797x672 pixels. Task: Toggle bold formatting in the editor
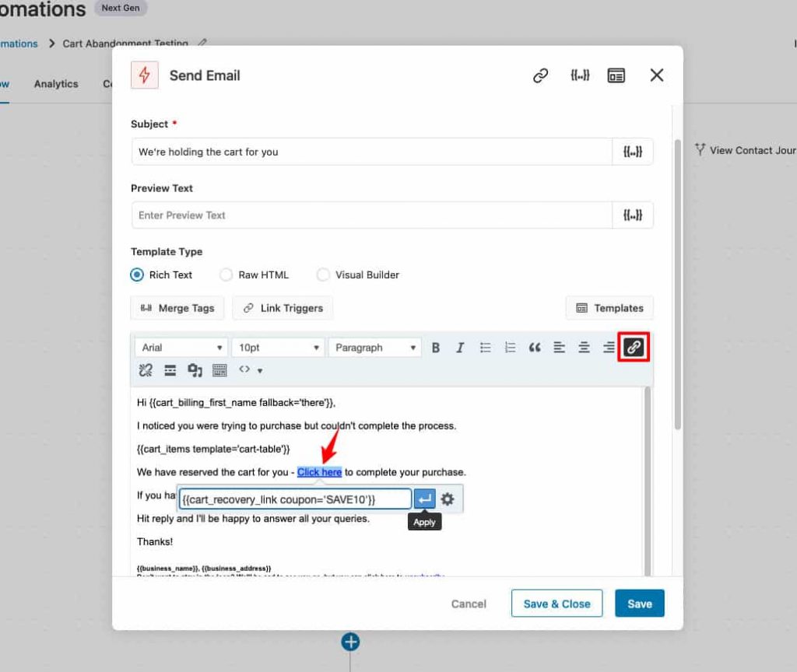click(x=436, y=348)
